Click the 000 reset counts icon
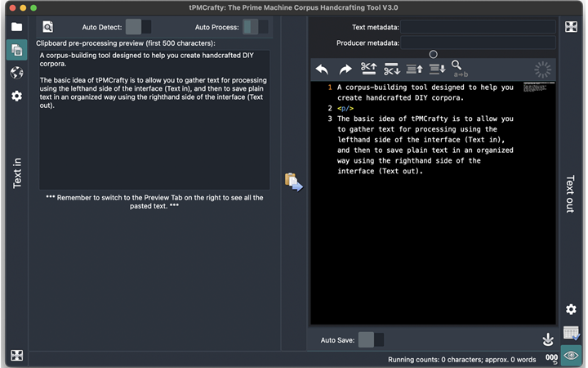Viewport: 588px width, 368px height. click(x=551, y=359)
